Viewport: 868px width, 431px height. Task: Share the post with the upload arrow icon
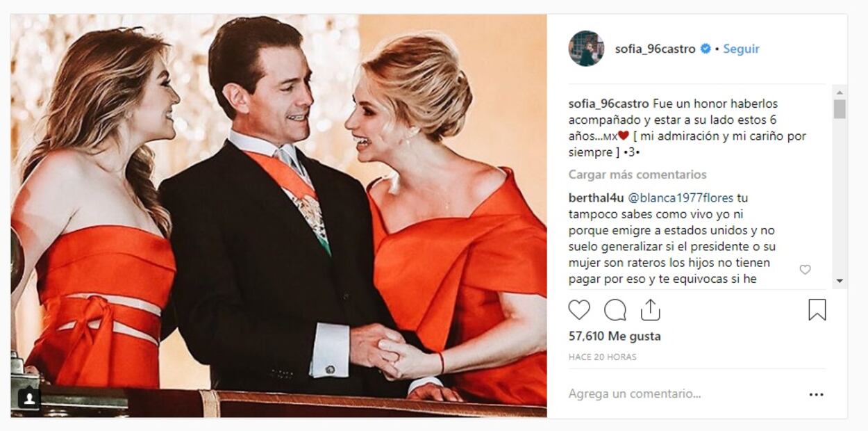point(651,309)
